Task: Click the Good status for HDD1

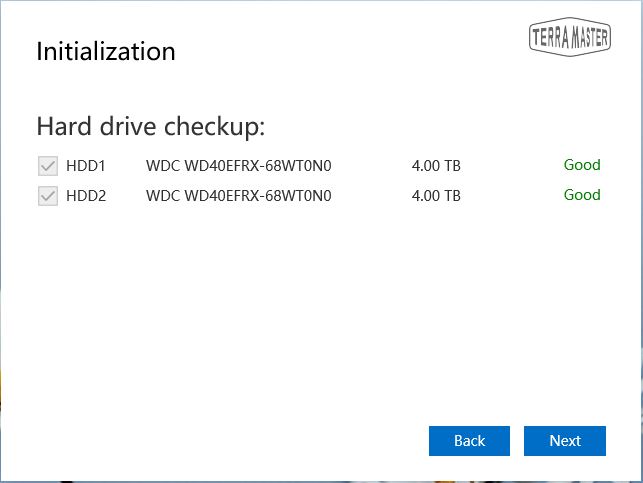Action: (582, 165)
